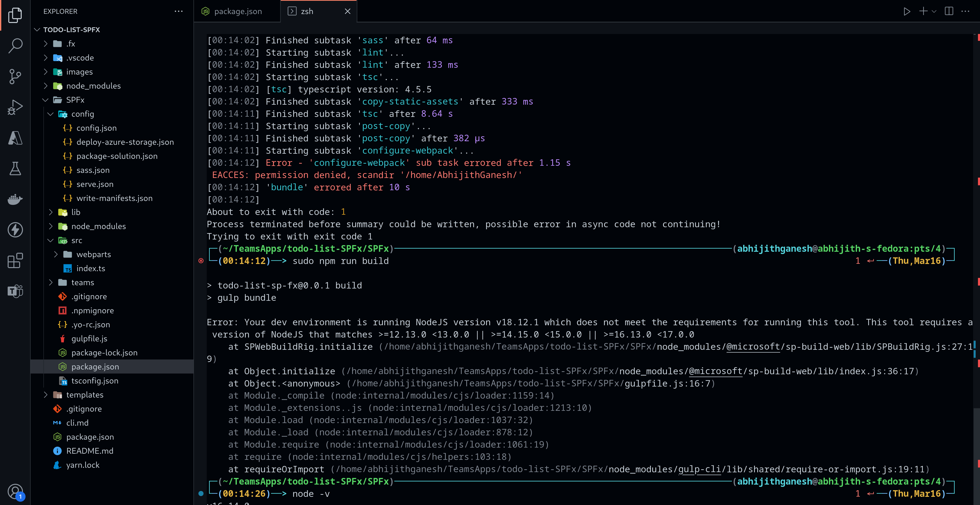
Task: Open the Accounts menu icon
Action: click(x=15, y=491)
